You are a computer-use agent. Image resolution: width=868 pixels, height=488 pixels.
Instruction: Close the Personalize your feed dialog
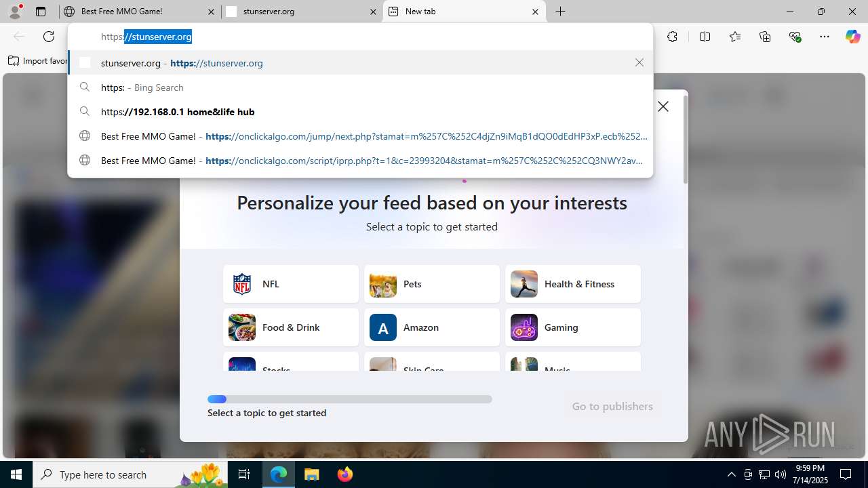coord(663,106)
